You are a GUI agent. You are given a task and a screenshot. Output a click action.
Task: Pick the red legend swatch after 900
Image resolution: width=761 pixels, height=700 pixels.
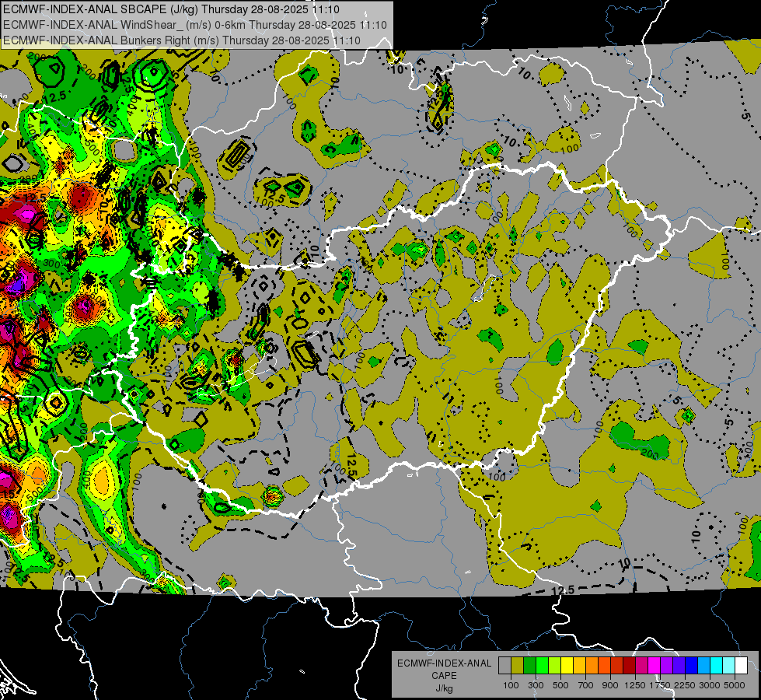pyautogui.click(x=617, y=665)
